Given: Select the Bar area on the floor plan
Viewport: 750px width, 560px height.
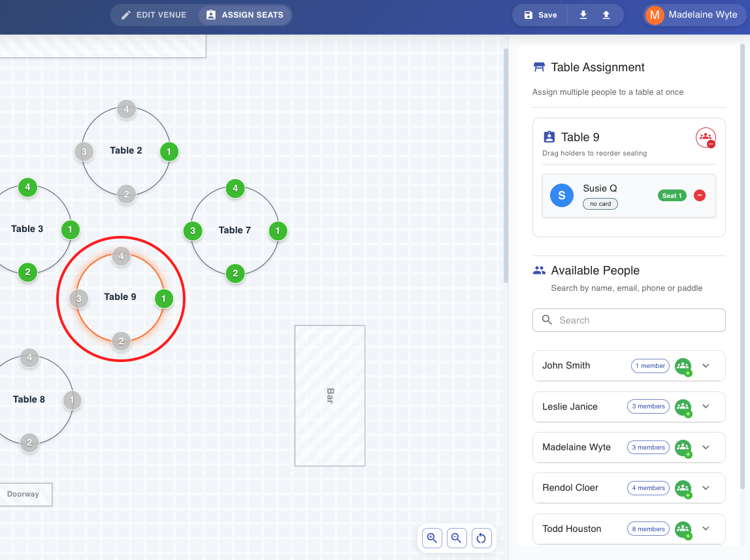Looking at the screenshot, I should coord(330,395).
